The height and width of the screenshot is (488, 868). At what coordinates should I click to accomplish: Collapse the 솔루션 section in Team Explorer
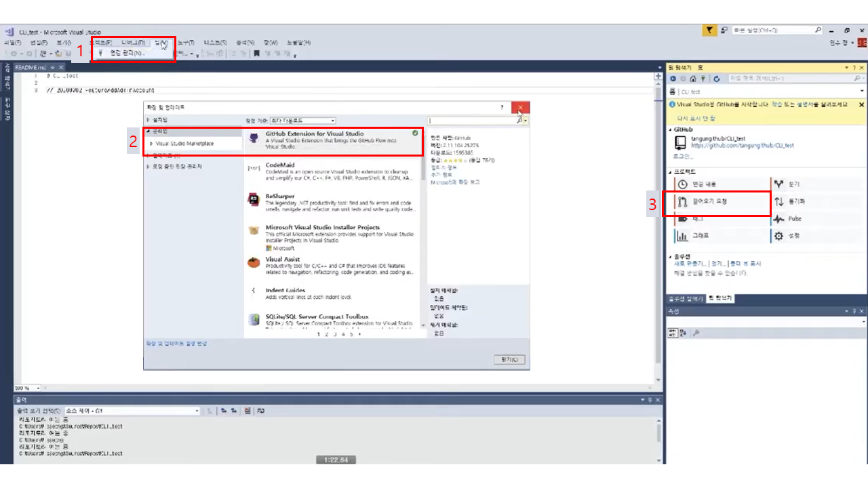tap(671, 256)
